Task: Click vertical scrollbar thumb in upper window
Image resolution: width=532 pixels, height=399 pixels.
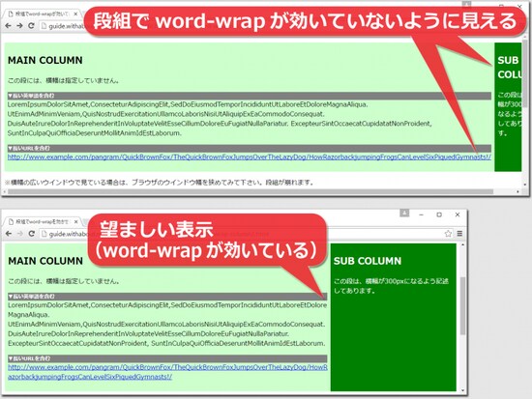Action: [525, 72]
